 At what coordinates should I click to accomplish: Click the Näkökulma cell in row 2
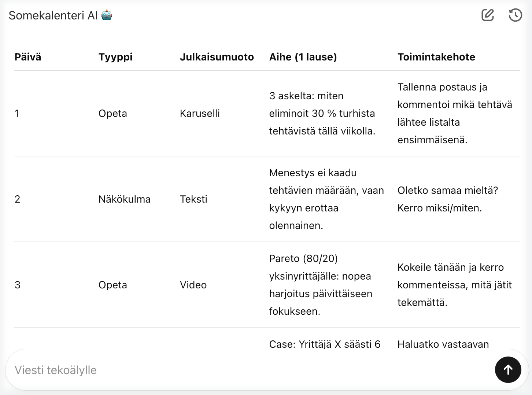[x=125, y=199]
